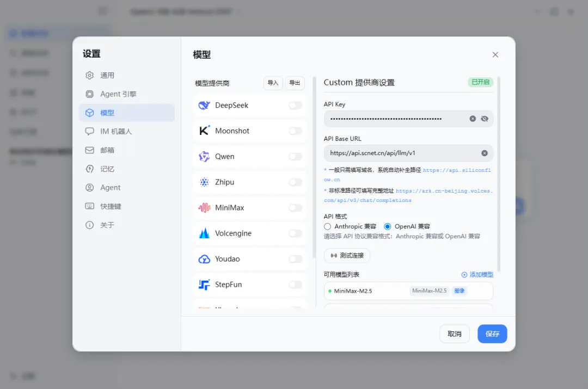588x389 pixels.
Task: Click the Moonshot K logo
Action: (204, 131)
